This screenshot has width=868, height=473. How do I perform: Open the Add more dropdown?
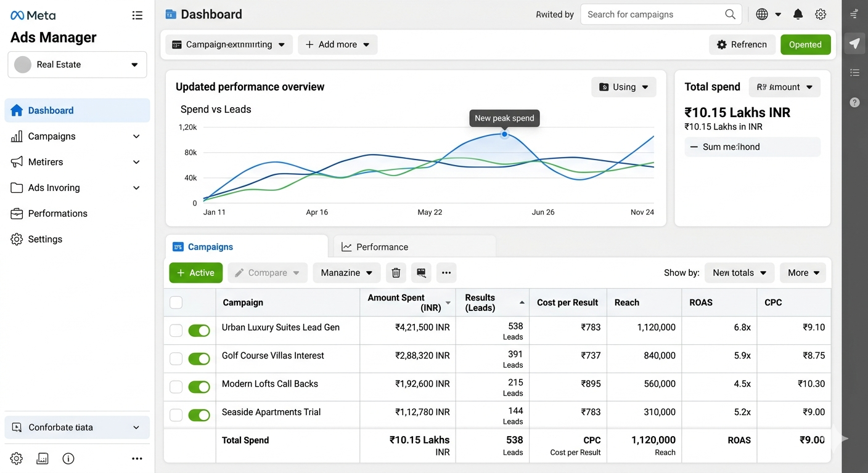[x=337, y=44]
